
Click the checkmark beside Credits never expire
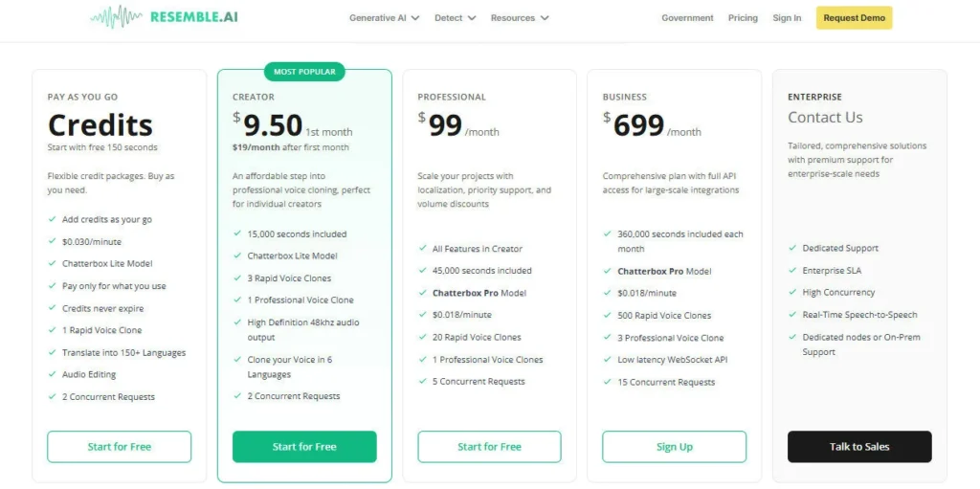click(52, 308)
